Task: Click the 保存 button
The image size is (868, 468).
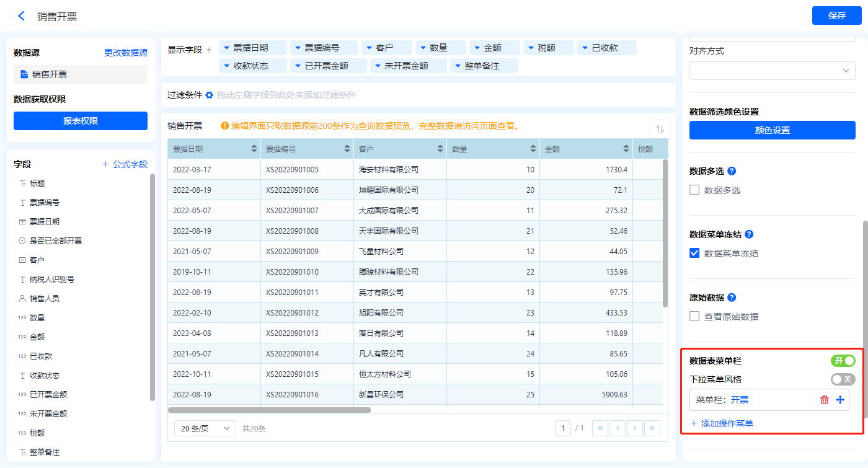Action: click(836, 15)
